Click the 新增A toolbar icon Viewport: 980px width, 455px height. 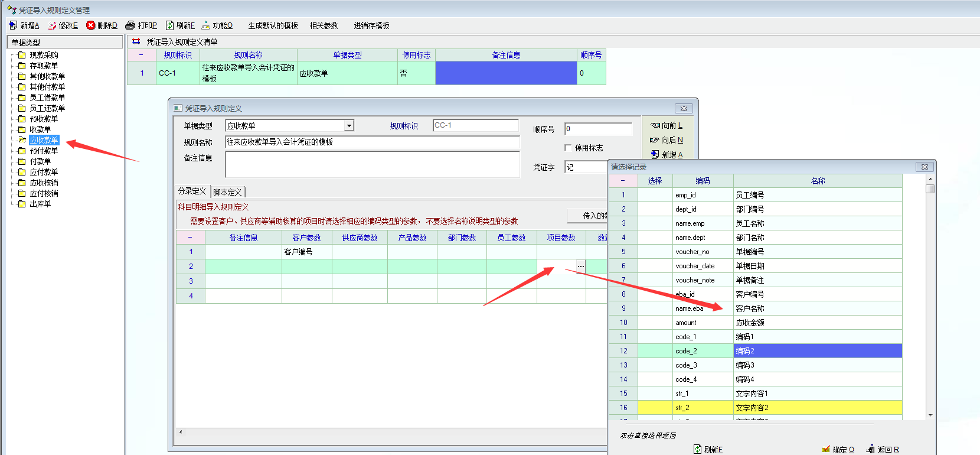tap(13, 25)
